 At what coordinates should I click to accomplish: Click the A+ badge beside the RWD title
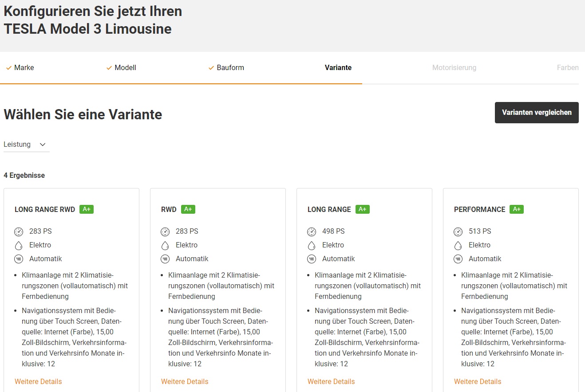pos(188,209)
